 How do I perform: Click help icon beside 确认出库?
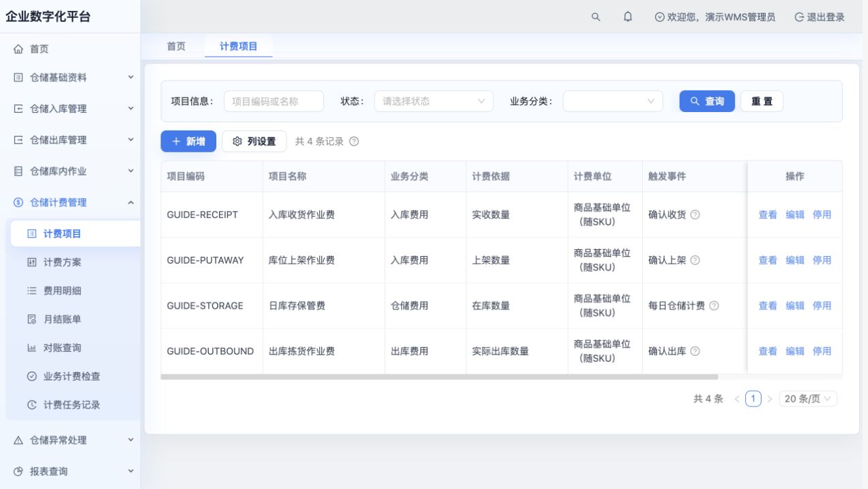point(695,351)
